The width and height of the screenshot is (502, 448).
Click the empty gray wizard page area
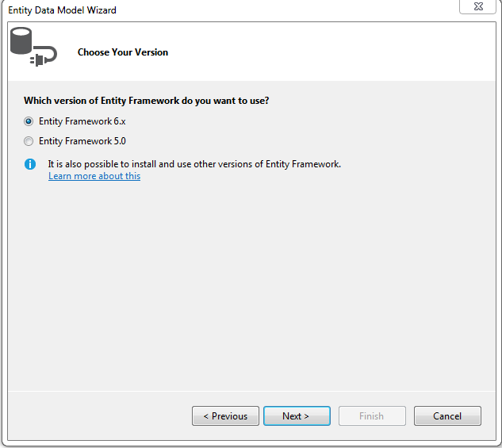point(251,281)
